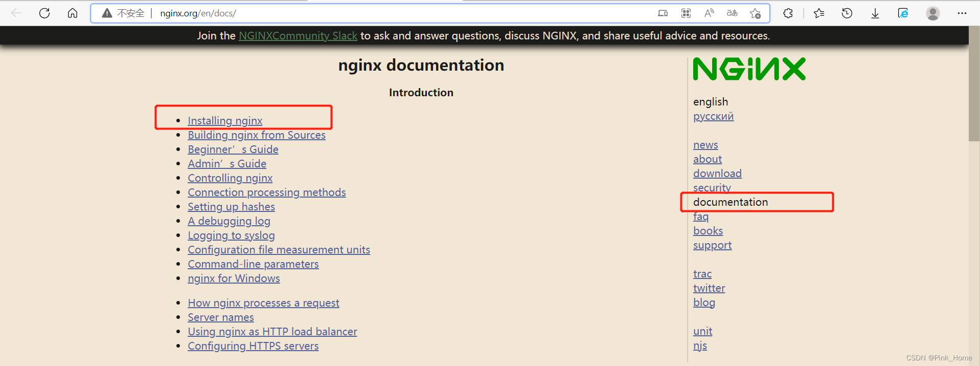The image size is (980, 366).
Task: Open the Server names link
Action: point(221,317)
